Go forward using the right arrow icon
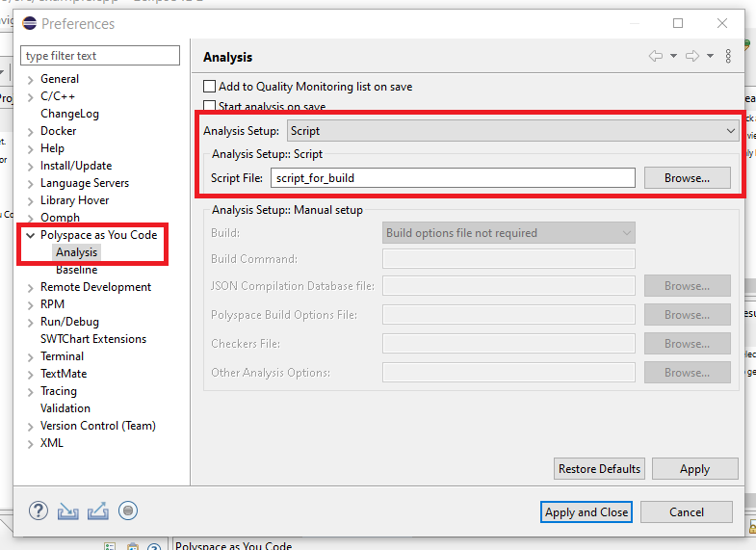Viewport: 756px width, 550px height. click(x=691, y=57)
